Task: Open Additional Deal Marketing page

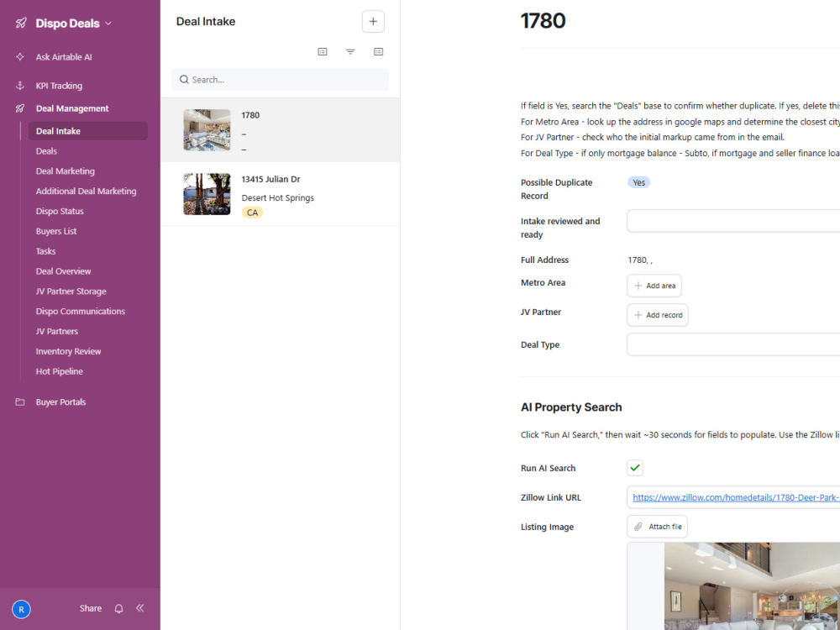Action: tap(87, 192)
